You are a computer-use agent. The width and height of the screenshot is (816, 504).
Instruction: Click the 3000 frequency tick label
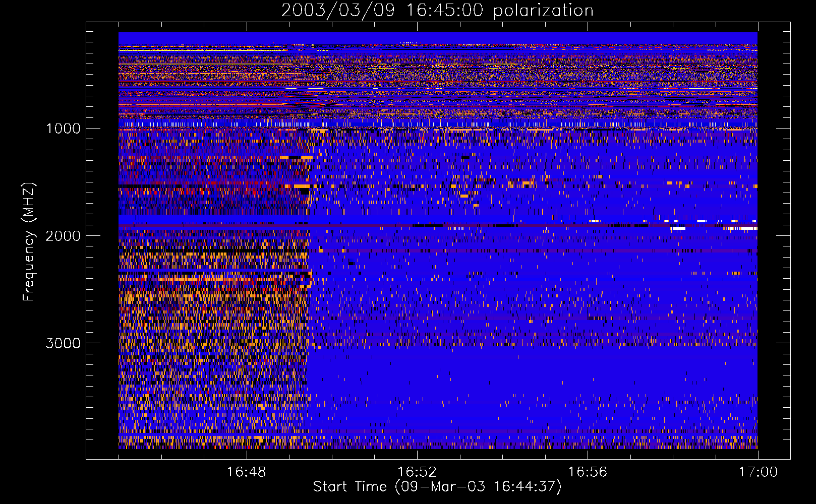point(63,343)
